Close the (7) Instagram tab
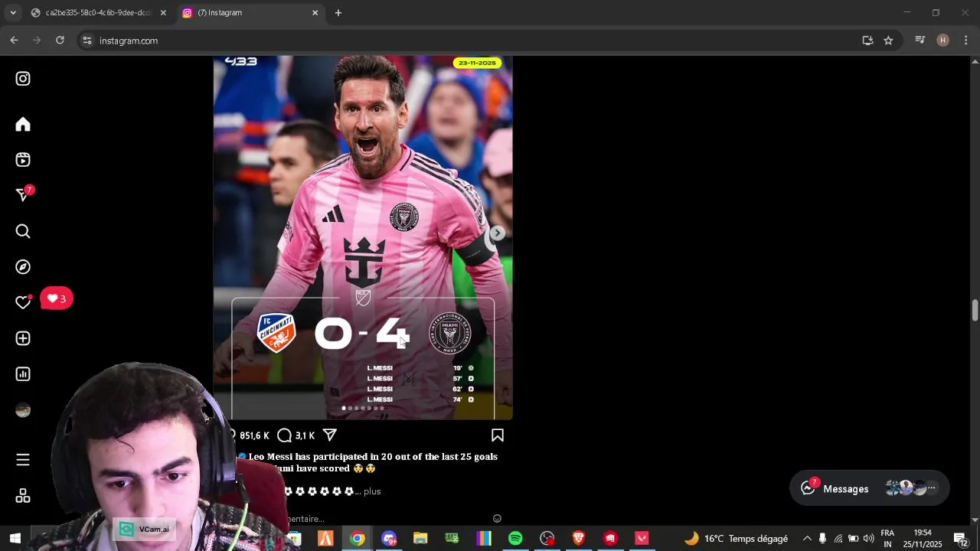This screenshot has width=980, height=551. click(x=315, y=13)
